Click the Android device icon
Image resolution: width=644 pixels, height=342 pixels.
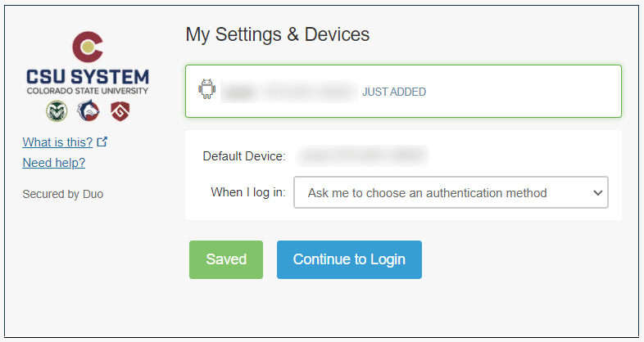[206, 91]
